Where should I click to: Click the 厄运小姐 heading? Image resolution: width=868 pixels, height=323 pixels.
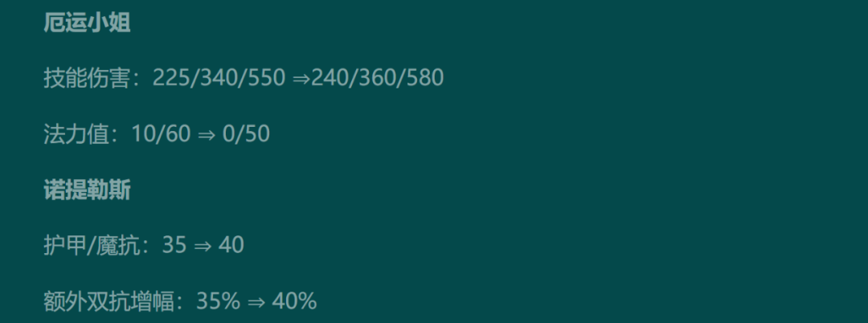click(87, 24)
